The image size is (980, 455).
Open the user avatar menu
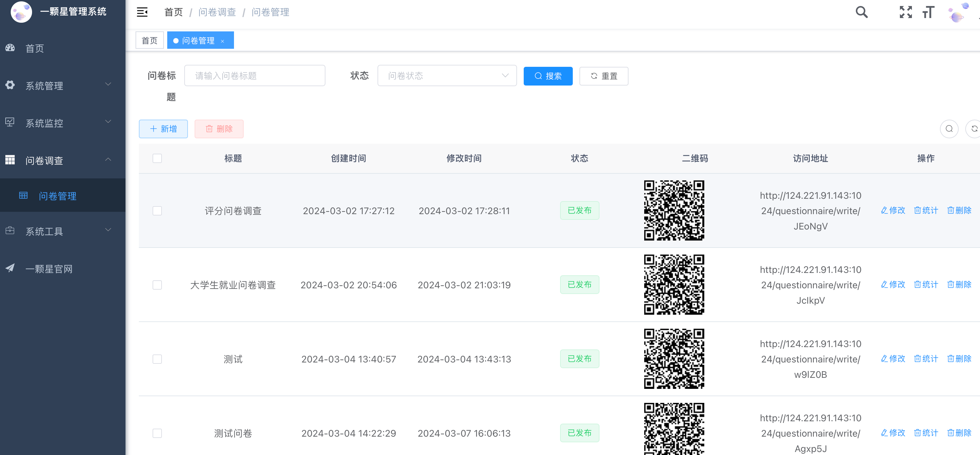coord(958,13)
